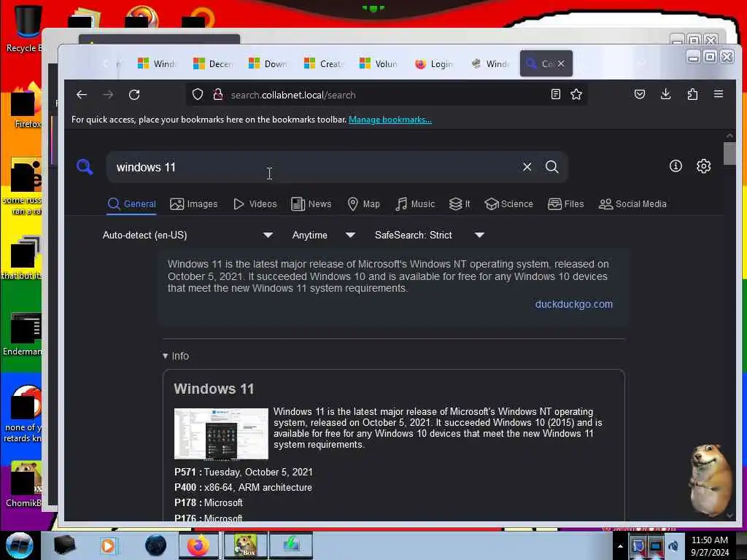Open the tracking protection shield icon
The height and width of the screenshot is (560, 747).
pos(198,95)
